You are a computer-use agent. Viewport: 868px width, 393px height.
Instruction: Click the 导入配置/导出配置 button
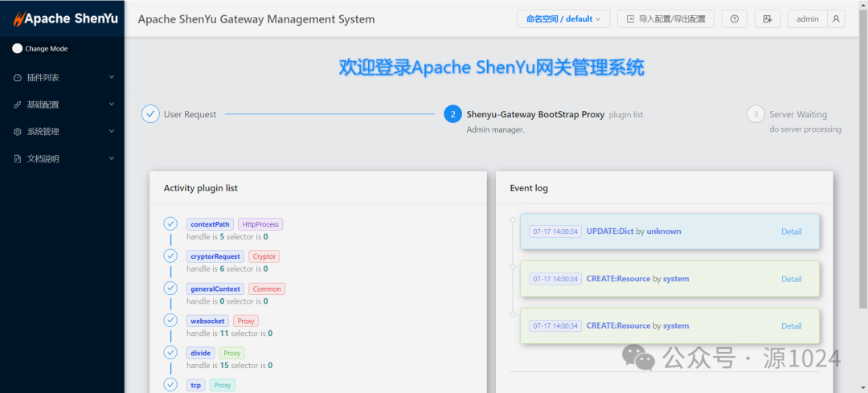pos(666,18)
